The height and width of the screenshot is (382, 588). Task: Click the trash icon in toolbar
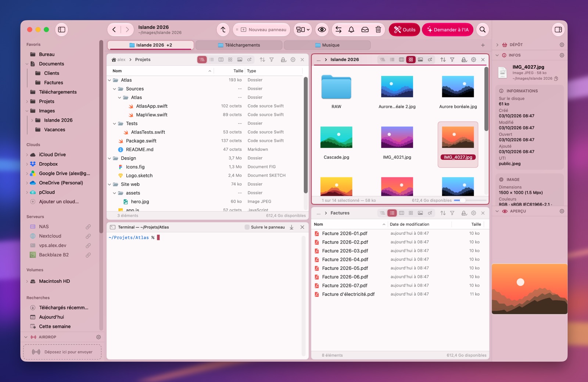[x=378, y=30]
